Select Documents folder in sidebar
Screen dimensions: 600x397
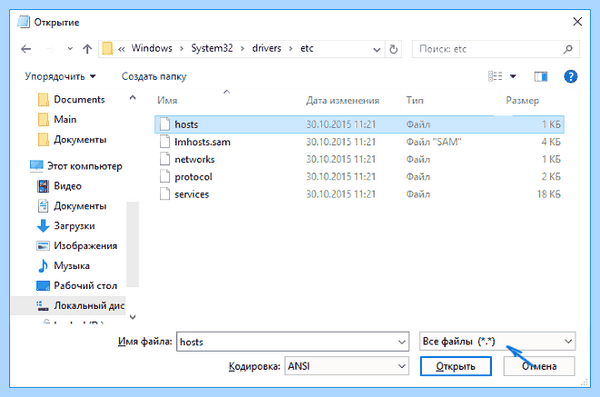(x=72, y=100)
